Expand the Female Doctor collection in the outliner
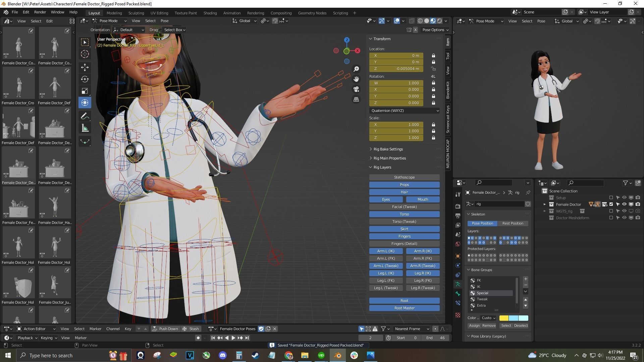 point(545,204)
